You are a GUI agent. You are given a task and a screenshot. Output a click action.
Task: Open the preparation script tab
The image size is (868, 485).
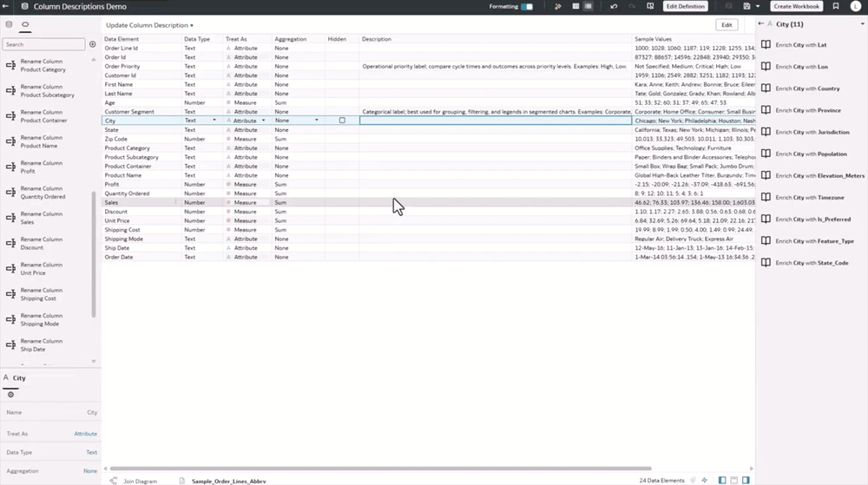[x=25, y=24]
